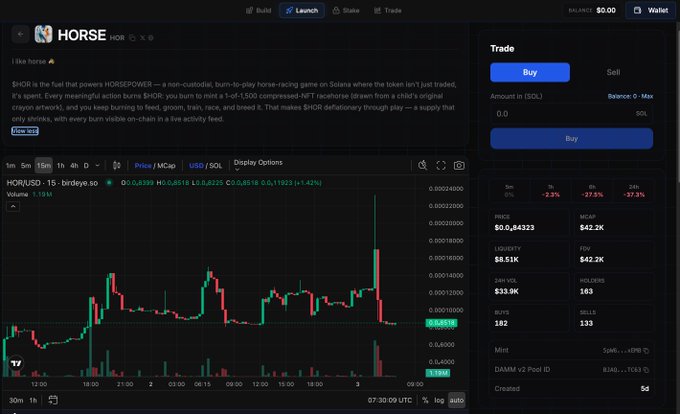Click the MCAP $42.2K card

click(x=614, y=222)
